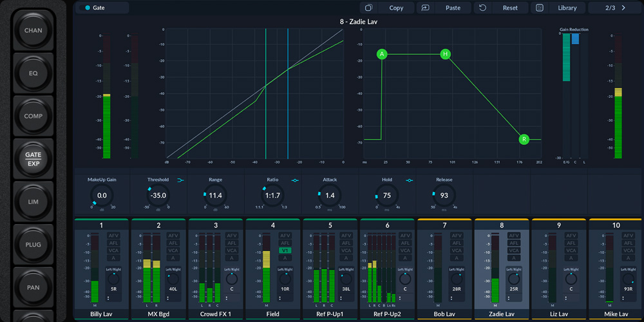Click the Mike Lav channel name

[x=616, y=314]
